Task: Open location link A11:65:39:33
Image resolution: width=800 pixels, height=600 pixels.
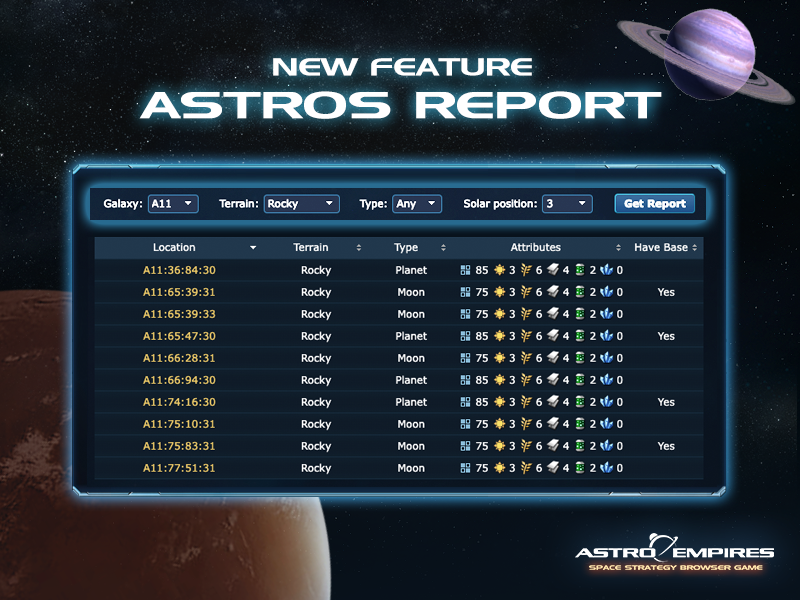Action: pyautogui.click(x=179, y=314)
